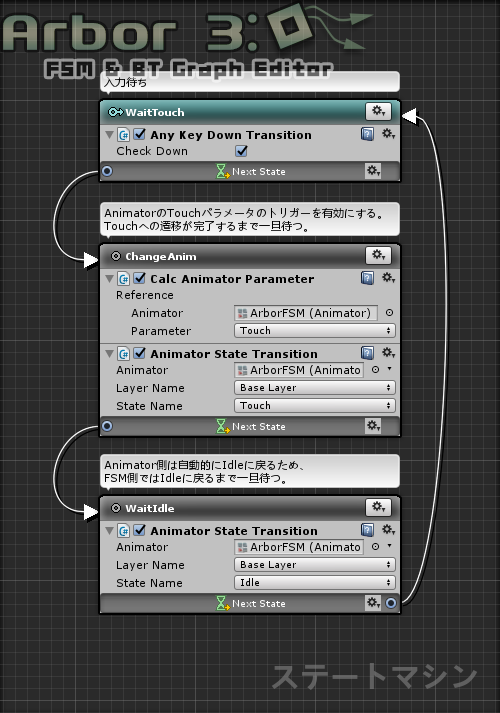500x713 pixels.
Task: Open ChangeAnim Next State transition settings gear
Action: coord(373,426)
